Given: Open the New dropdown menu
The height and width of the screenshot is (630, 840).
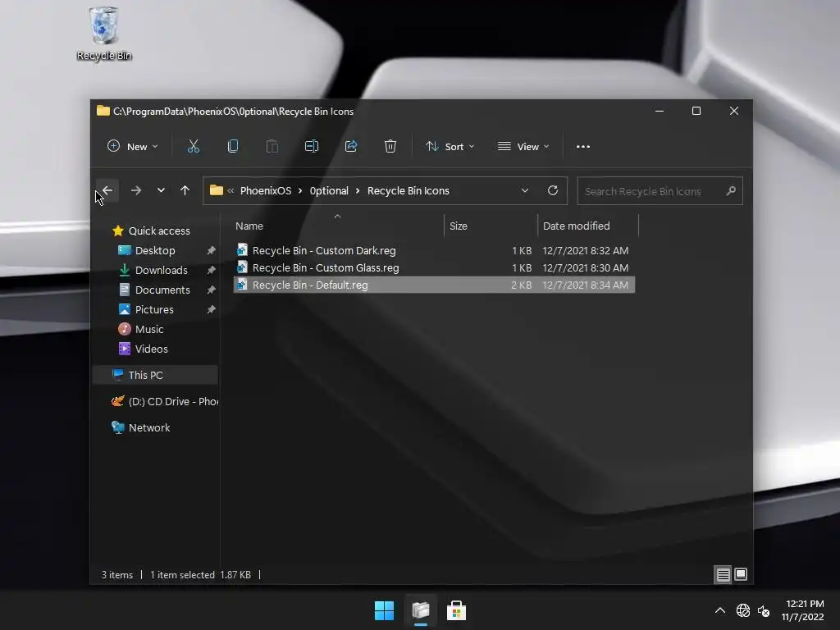Looking at the screenshot, I should [133, 146].
